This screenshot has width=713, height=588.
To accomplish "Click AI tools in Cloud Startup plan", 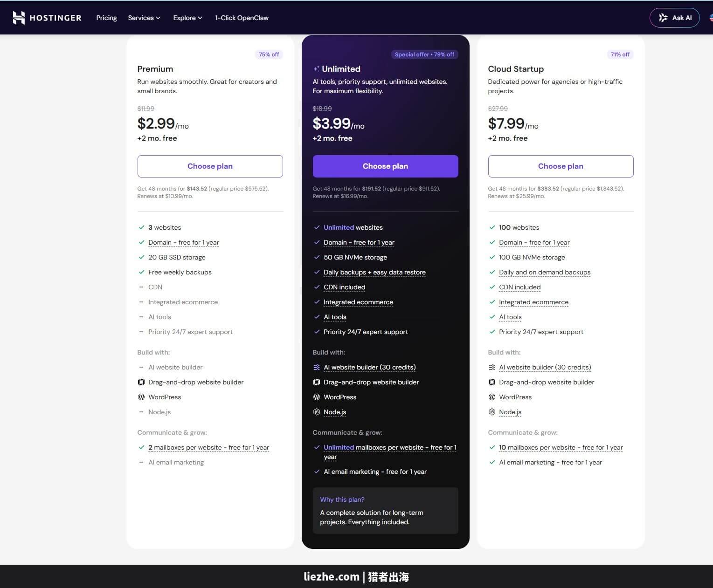I will pos(510,317).
